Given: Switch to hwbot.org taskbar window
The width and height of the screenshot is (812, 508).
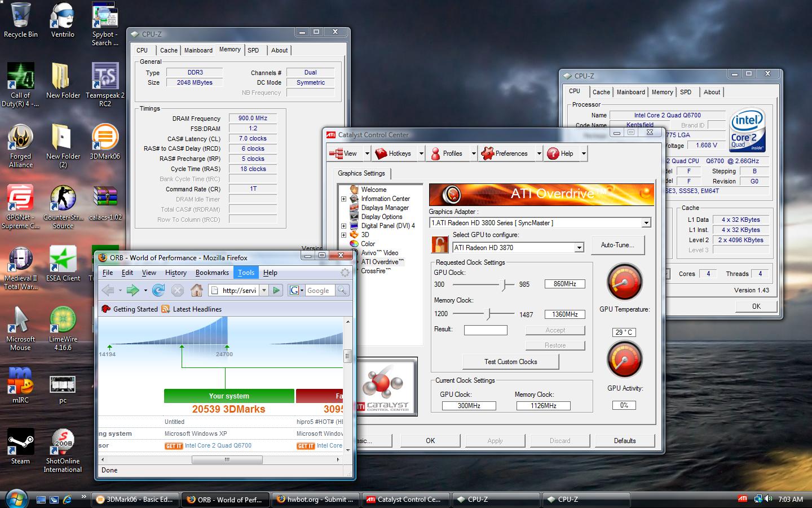Looking at the screenshot, I should (x=315, y=500).
